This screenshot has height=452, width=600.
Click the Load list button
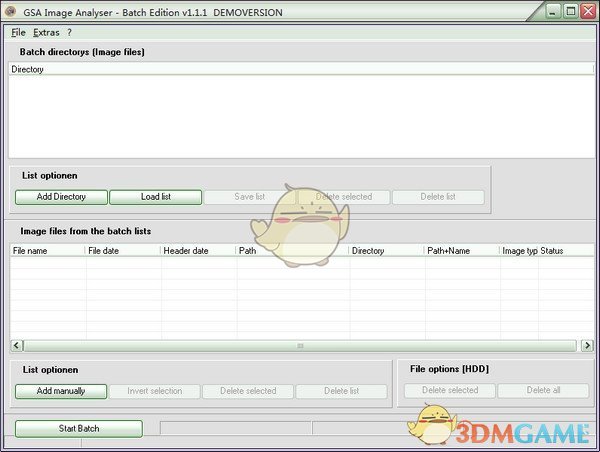click(155, 197)
